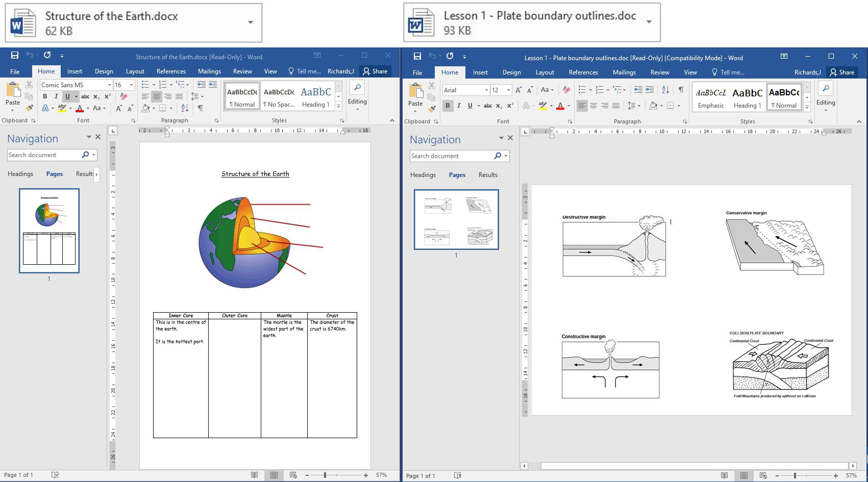Image resolution: width=868 pixels, height=482 pixels.
Task: Toggle Underline in Structure of the Earth window
Action: coord(67,96)
